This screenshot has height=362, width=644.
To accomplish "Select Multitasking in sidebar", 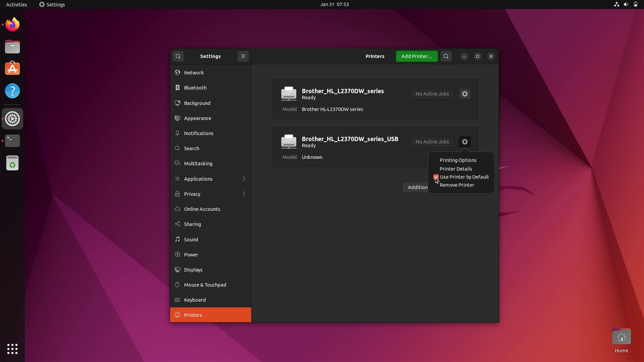I will 211,164.
